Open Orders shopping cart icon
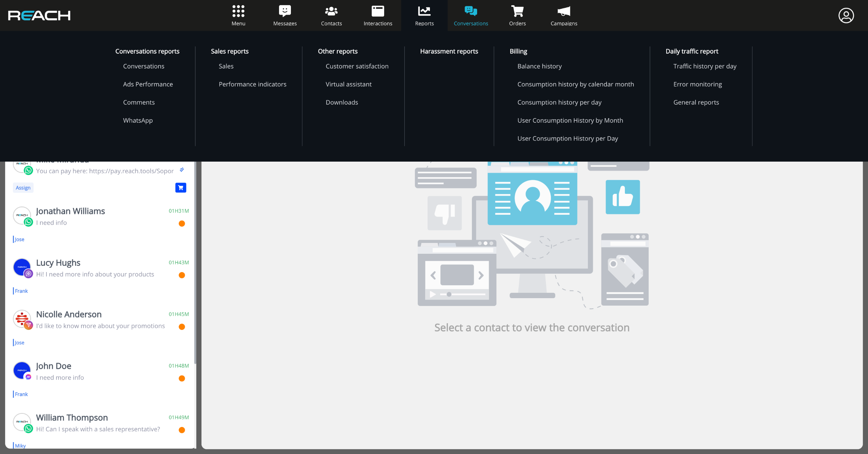868x454 pixels. 517,11
